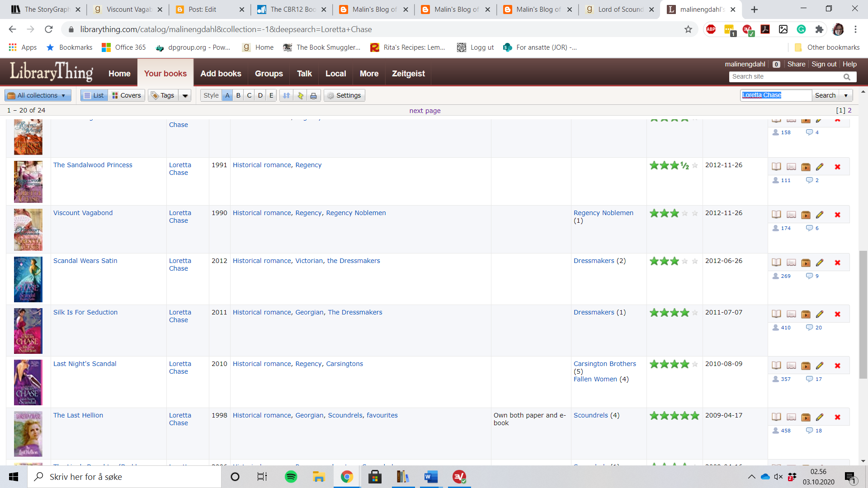868x488 pixels.
Task: Click the site search magnifier icon
Action: (x=847, y=77)
